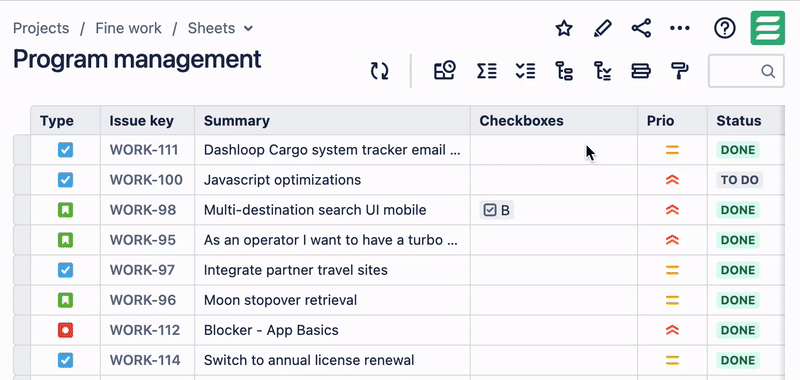Click the story type icon for WORK-95

coord(65,240)
